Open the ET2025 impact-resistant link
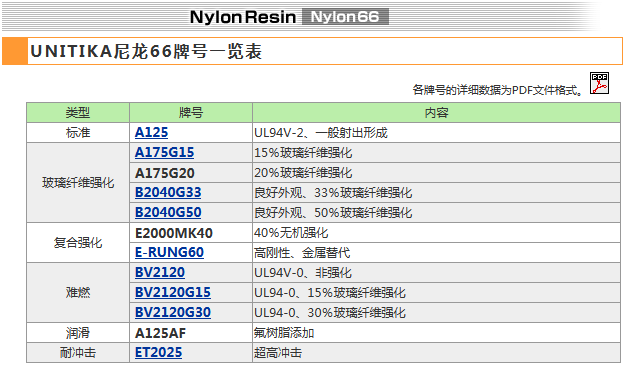This screenshot has height=365, width=623. pyautogui.click(x=159, y=352)
